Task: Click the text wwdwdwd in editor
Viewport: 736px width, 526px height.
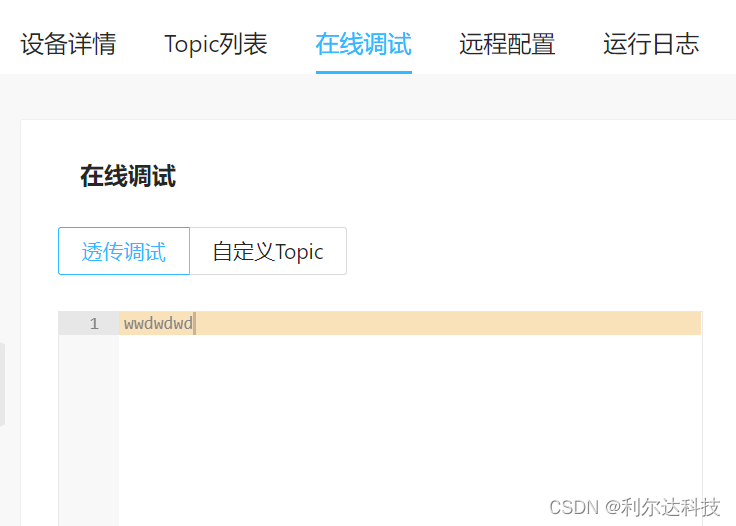Action: 158,323
